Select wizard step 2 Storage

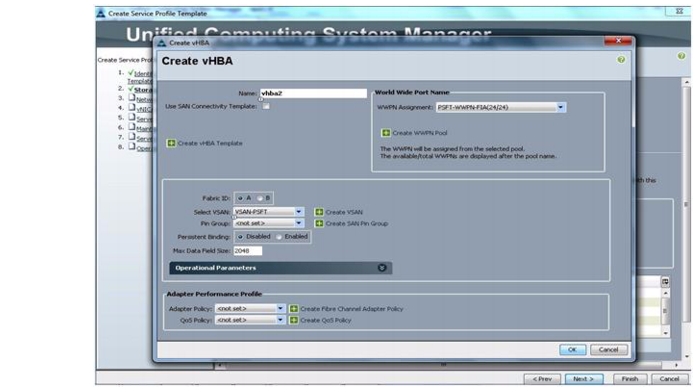[143, 90]
